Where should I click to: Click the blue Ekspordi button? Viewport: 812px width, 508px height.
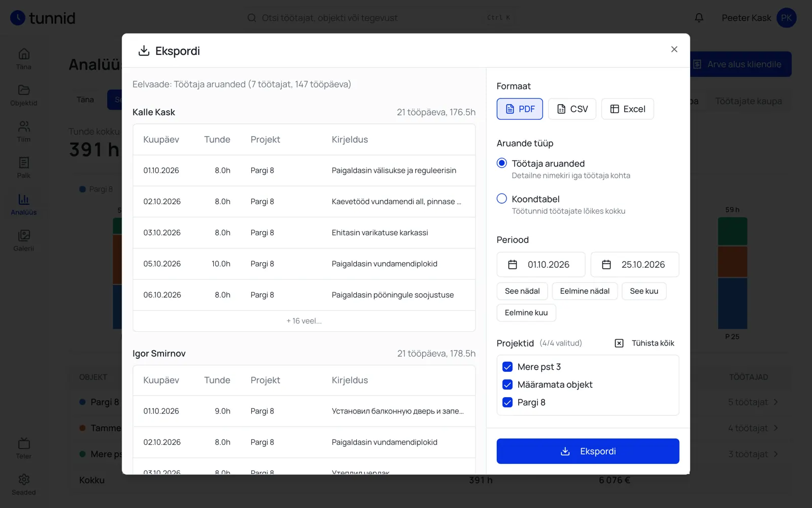click(x=588, y=451)
